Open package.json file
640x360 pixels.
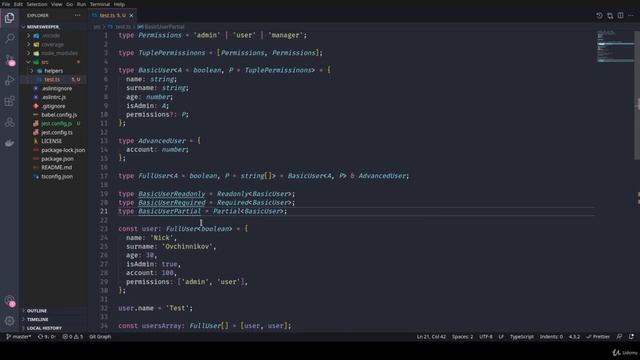57,159
